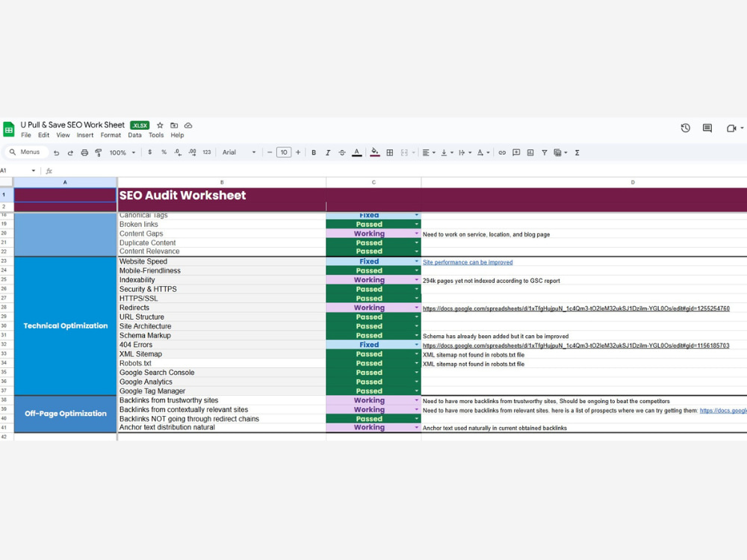
Task: Toggle bold formatting
Action: (x=314, y=153)
